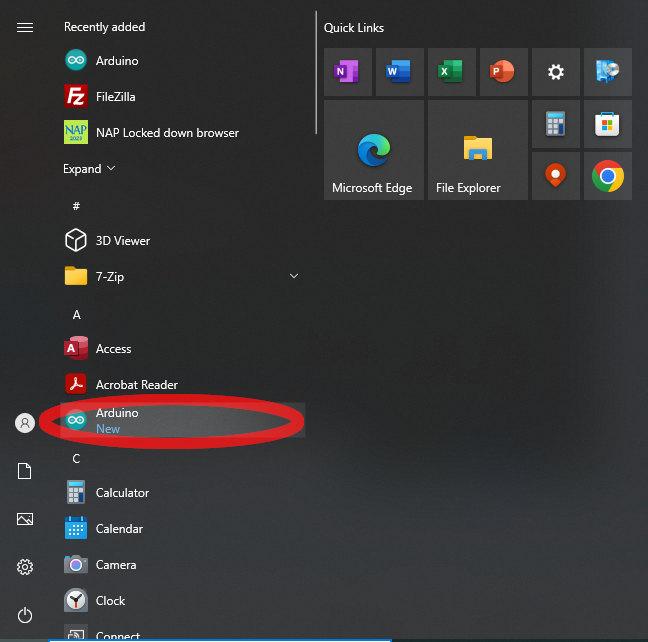Click the C letter group header
Screen dimensions: 648x642
[76, 458]
